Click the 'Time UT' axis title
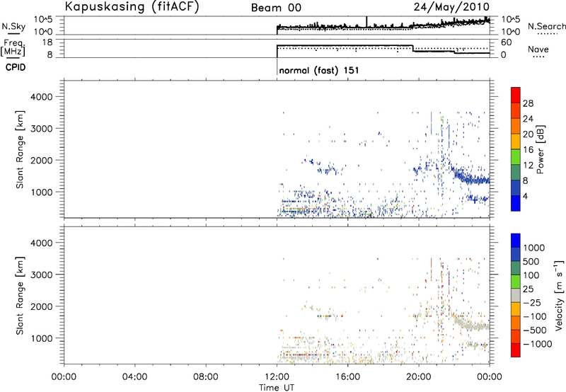Screen dimensions: 566x392 pyautogui.click(x=277, y=388)
